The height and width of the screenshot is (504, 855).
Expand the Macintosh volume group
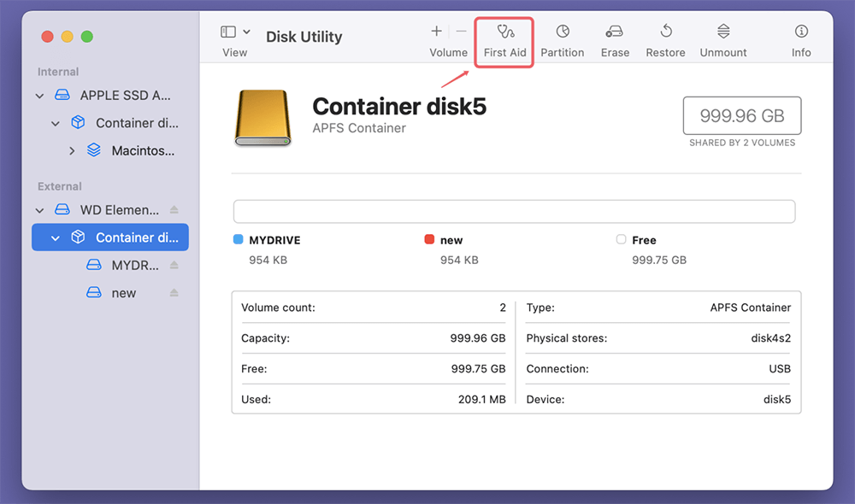click(x=73, y=151)
